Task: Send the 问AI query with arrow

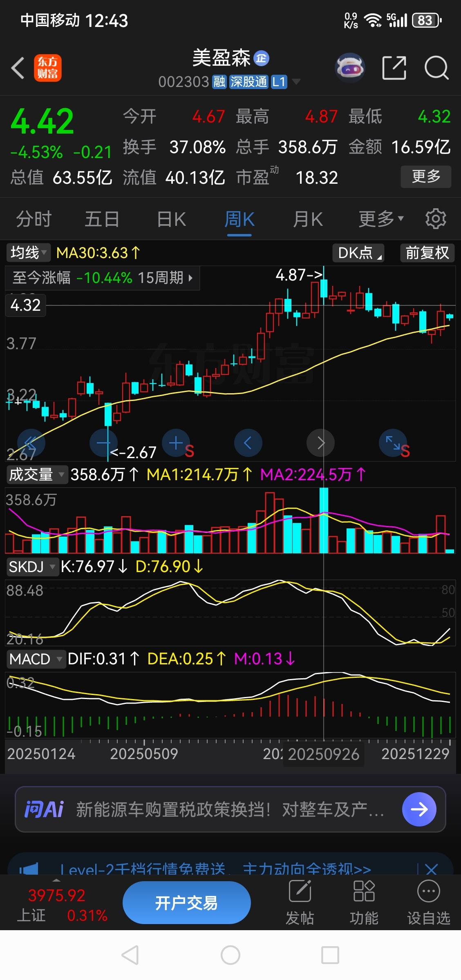Action: tap(419, 809)
